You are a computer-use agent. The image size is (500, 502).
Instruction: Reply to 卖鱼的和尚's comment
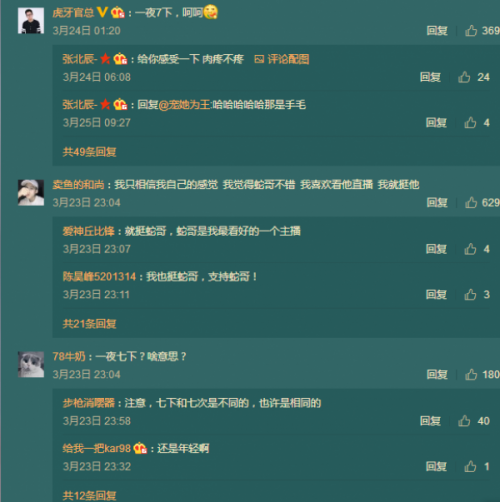[437, 202]
